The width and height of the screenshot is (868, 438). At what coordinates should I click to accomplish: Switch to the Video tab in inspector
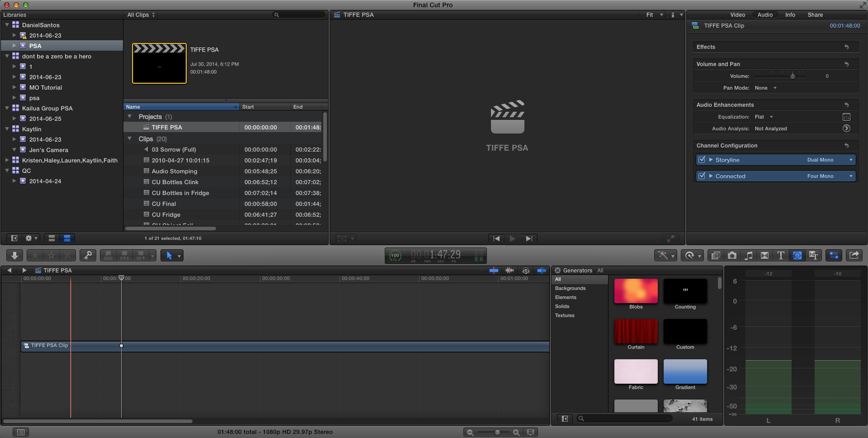737,14
